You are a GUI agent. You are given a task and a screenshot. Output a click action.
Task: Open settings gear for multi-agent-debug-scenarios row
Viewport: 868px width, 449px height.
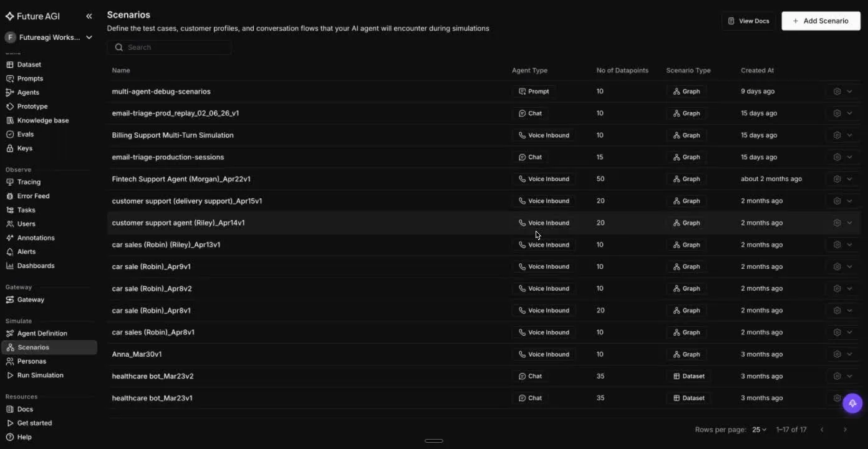tap(837, 92)
